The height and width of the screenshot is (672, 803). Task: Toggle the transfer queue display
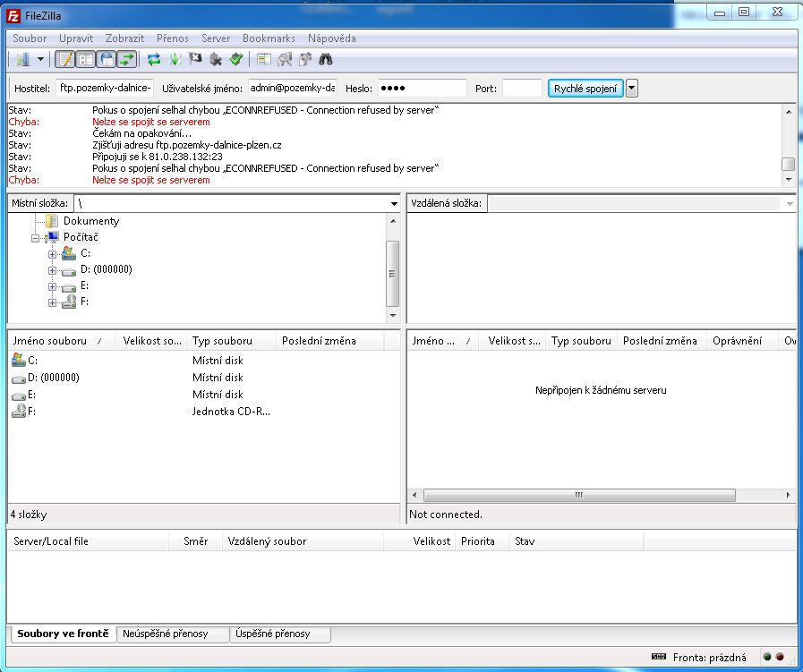[127, 59]
